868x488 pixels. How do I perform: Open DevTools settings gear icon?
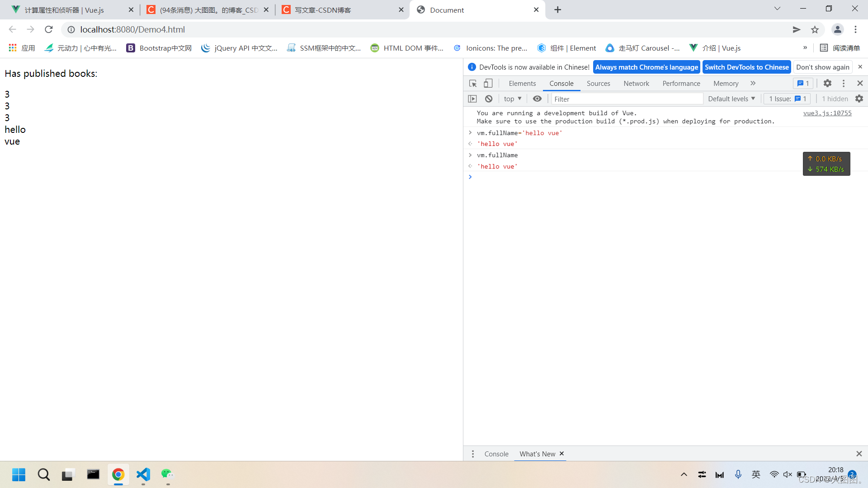(x=827, y=84)
